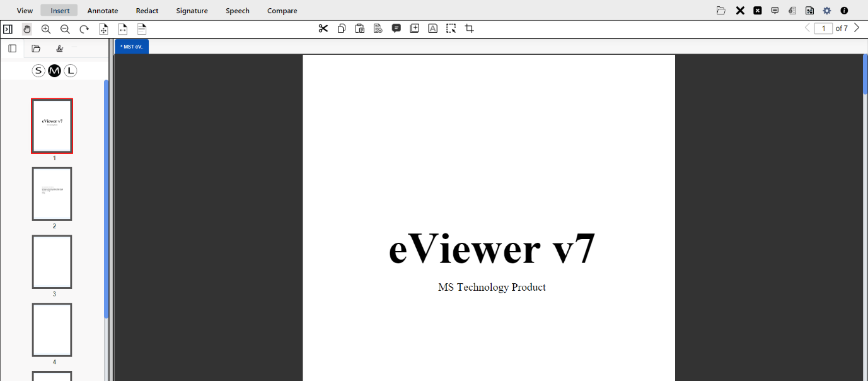Open the Speech menu

click(238, 11)
